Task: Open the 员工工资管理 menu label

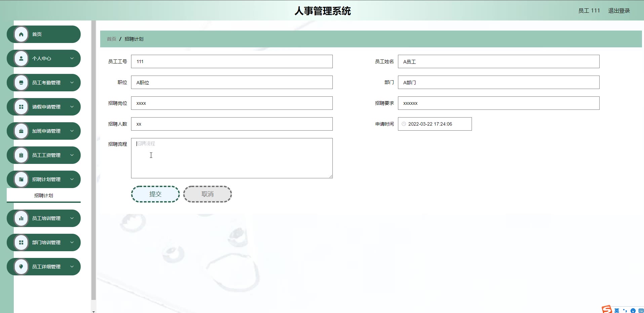Action: [46, 155]
